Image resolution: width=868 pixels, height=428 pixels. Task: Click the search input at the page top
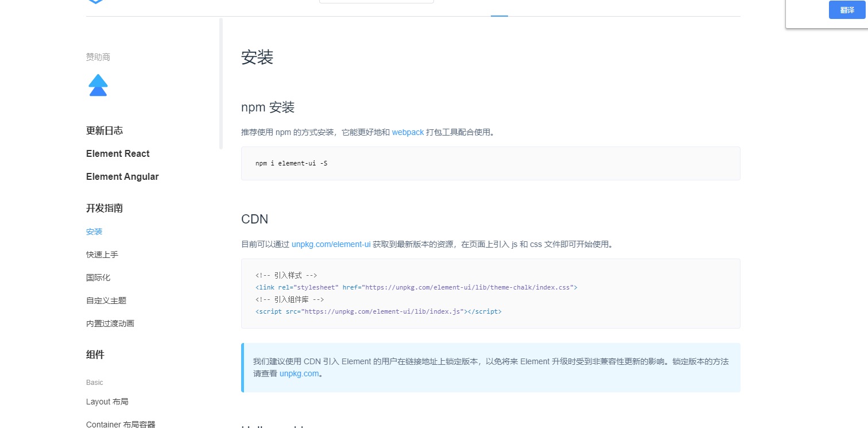pyautogui.click(x=377, y=2)
